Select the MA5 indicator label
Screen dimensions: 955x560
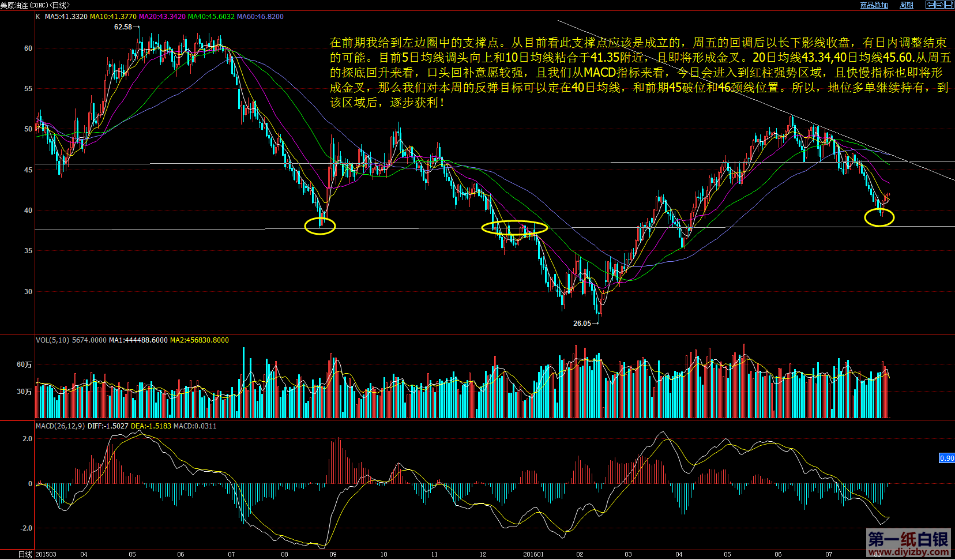tap(66, 17)
